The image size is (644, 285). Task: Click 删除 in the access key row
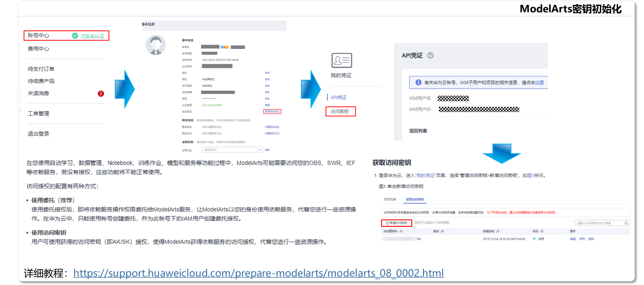pyautogui.click(x=591, y=239)
